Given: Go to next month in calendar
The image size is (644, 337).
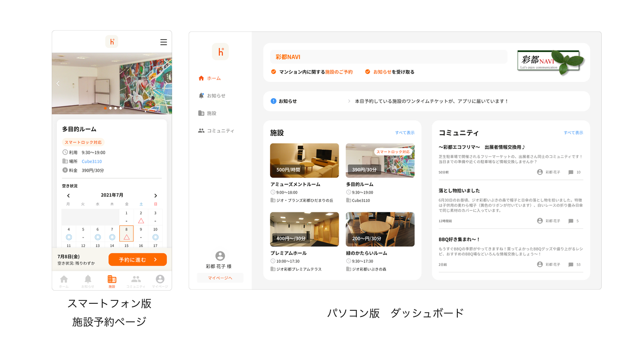Looking at the screenshot, I should [155, 196].
